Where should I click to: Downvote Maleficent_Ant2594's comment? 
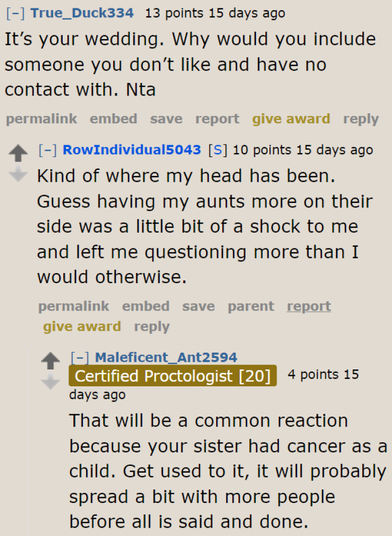(x=51, y=380)
